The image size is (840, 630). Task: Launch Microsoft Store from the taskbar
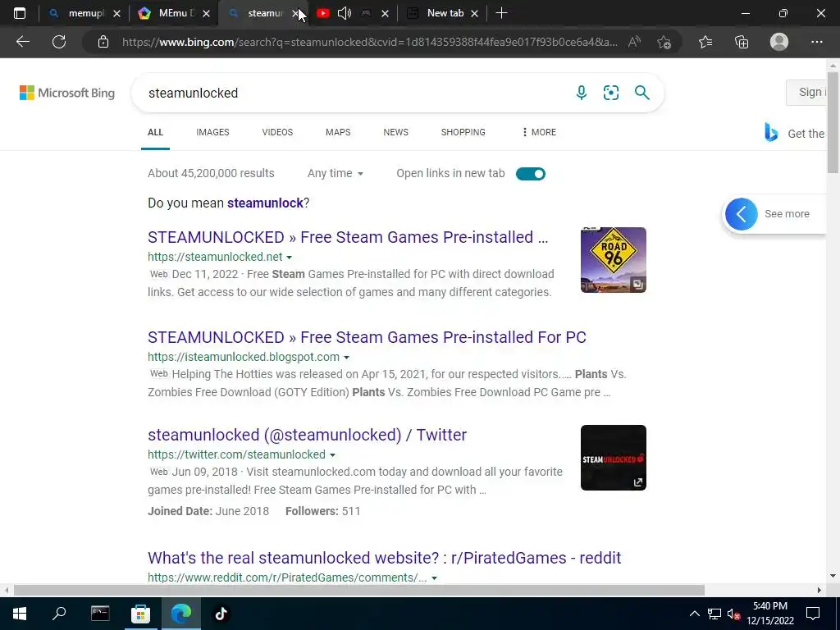pyautogui.click(x=140, y=614)
